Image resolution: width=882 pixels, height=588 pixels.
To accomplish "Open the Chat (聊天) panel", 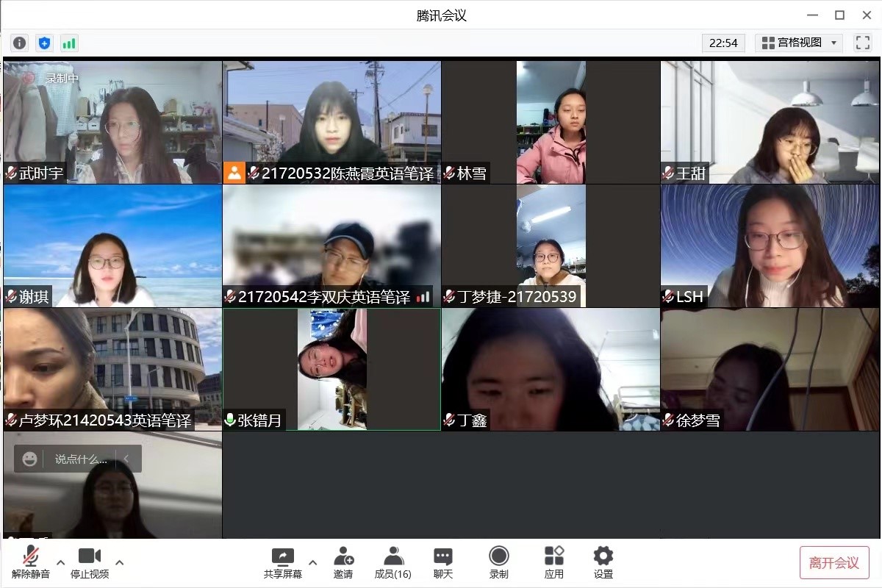I will tap(442, 562).
